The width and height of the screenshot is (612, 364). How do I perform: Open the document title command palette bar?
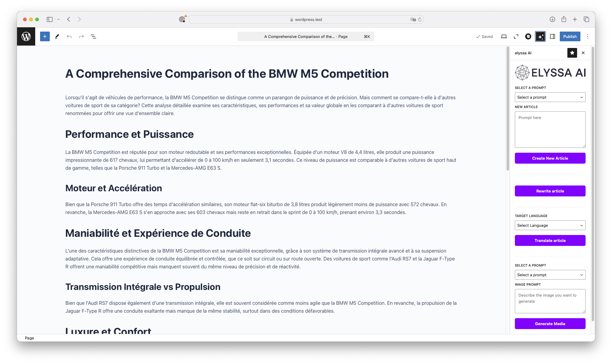(x=306, y=36)
